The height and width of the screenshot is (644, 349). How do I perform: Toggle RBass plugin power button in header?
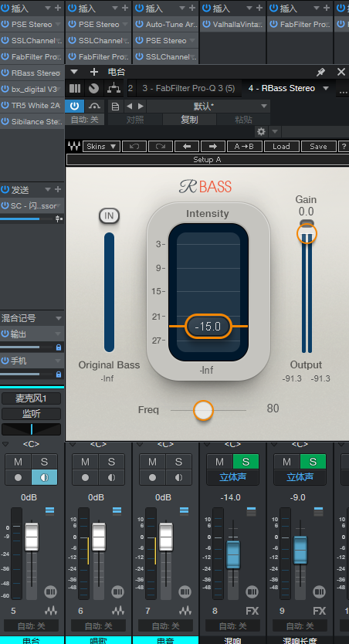tap(74, 107)
